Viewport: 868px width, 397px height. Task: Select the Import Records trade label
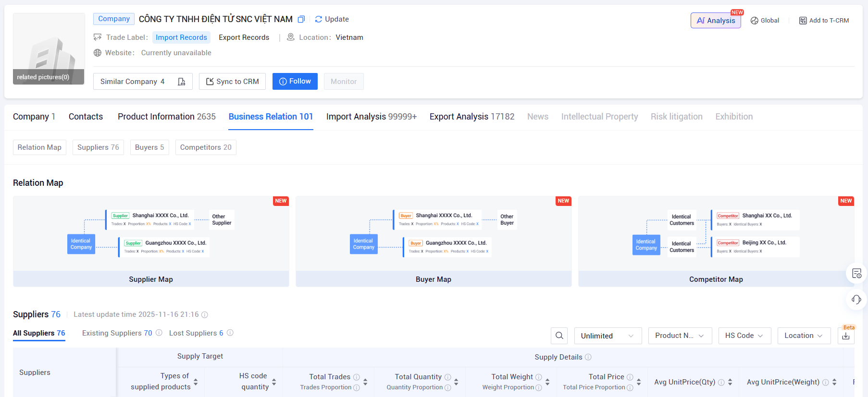point(181,37)
